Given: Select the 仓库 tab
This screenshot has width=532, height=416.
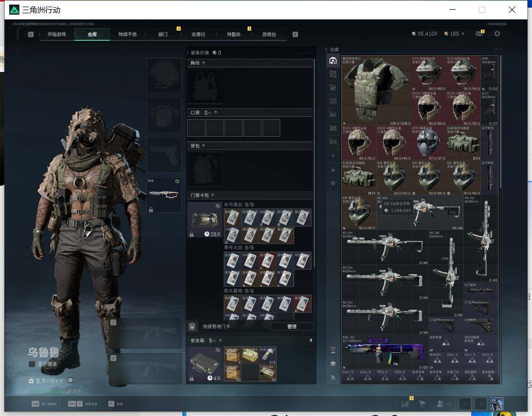Looking at the screenshot, I should tap(92, 34).
